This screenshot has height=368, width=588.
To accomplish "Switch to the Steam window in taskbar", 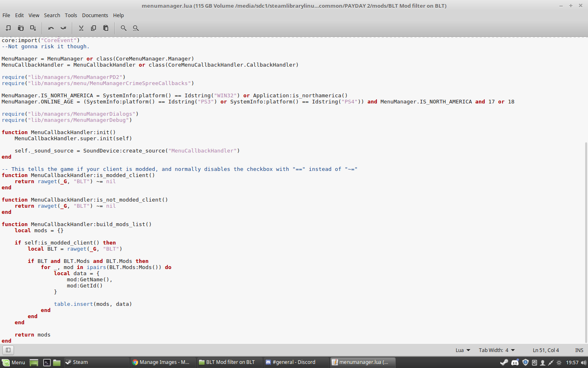I will 96,362.
